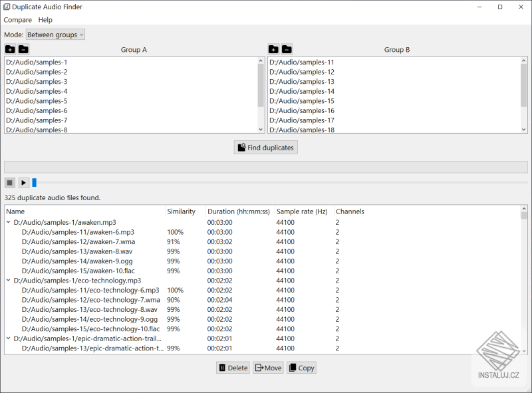Add a folder to Group A

(10, 50)
